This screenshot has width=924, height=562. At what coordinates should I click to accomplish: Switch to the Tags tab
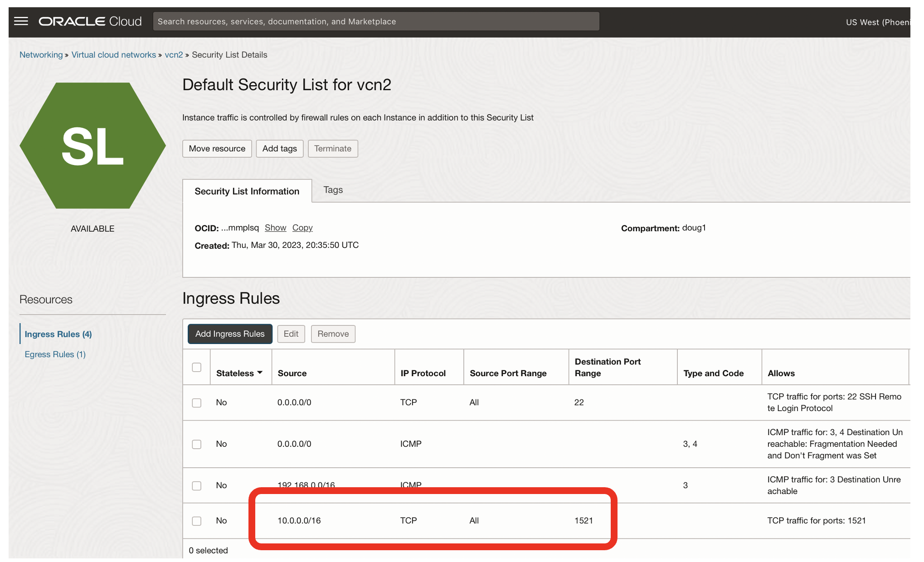[333, 190]
